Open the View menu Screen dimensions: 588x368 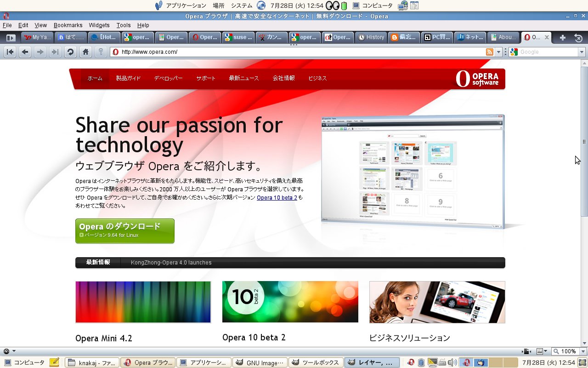click(40, 25)
